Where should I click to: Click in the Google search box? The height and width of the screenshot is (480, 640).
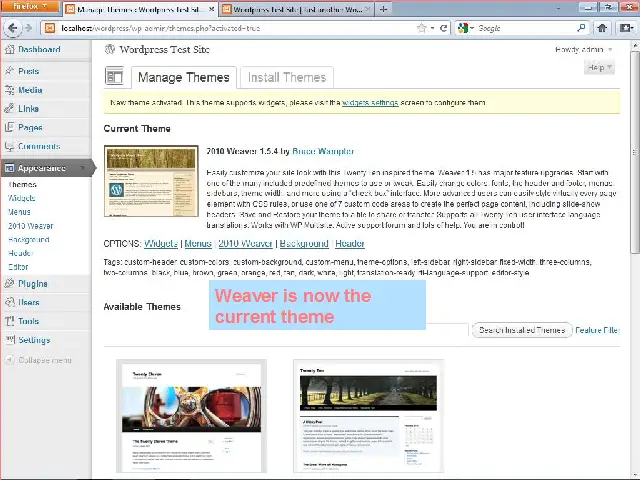point(526,28)
